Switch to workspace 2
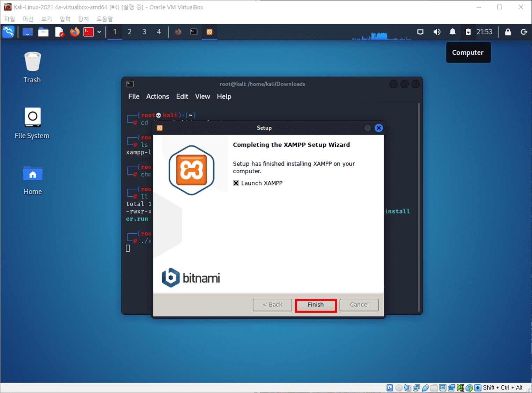 [129, 32]
